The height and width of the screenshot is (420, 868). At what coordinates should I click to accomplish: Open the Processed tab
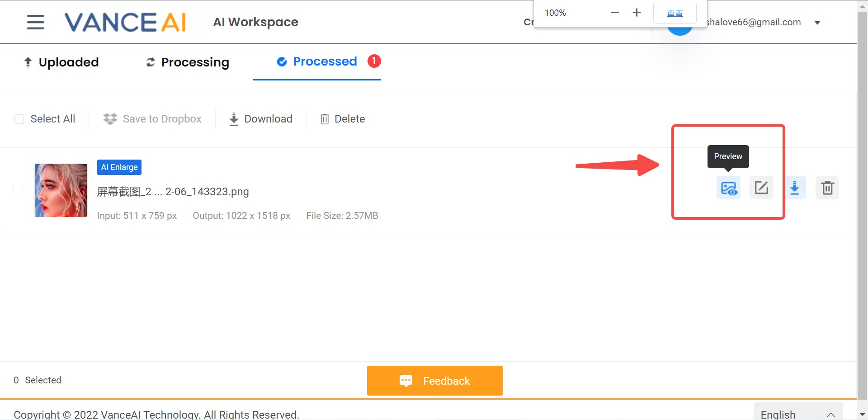(317, 61)
